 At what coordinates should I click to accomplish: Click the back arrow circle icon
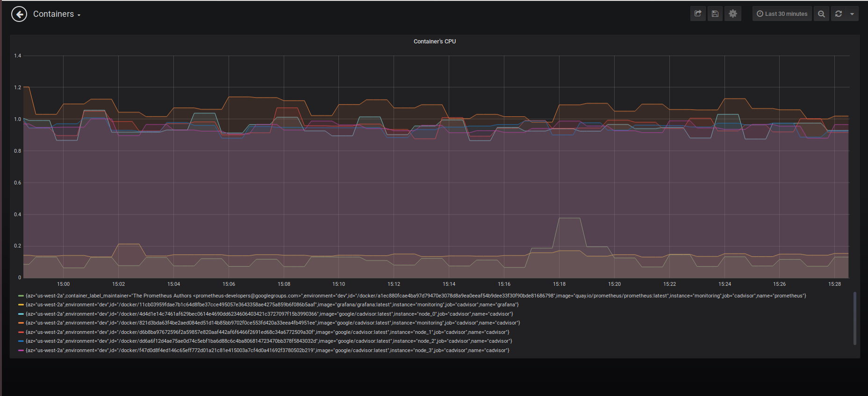pos(19,14)
